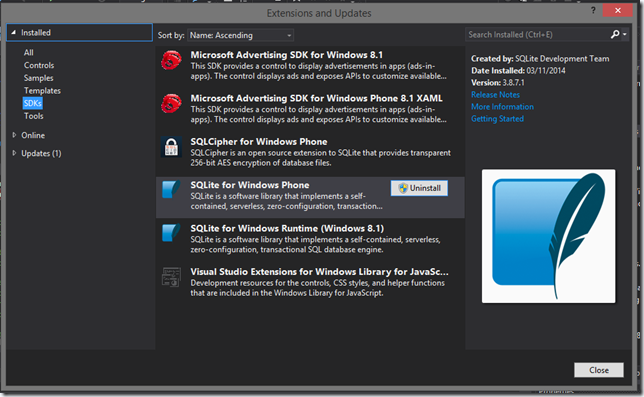Select Advertising SDK for Windows Phone 8.1 XAML title
The height and width of the screenshot is (397, 644).
(x=316, y=99)
